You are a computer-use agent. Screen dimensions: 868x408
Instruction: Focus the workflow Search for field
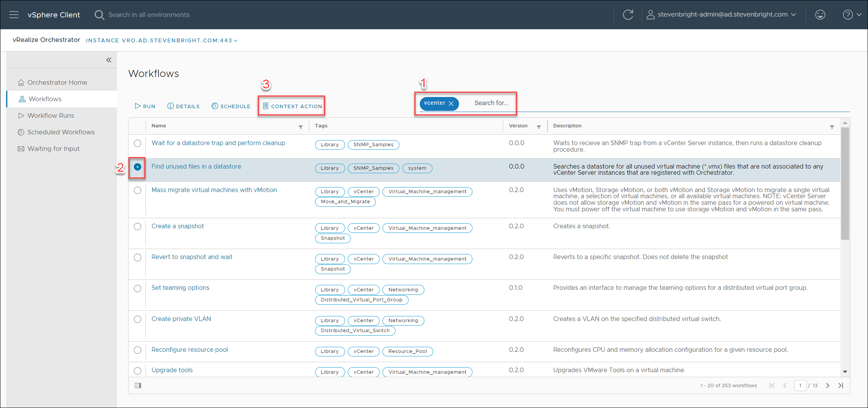pyautogui.click(x=491, y=103)
